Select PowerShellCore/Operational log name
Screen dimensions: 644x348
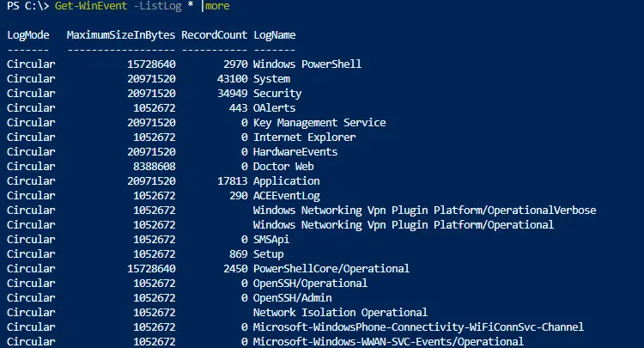[331, 269]
